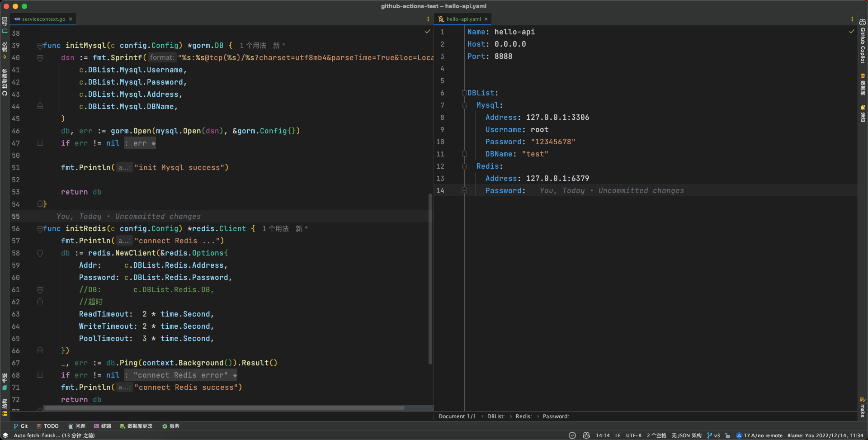Collapse the initRedis function fold at line 56
This screenshot has height=440, width=868.
pos(40,229)
